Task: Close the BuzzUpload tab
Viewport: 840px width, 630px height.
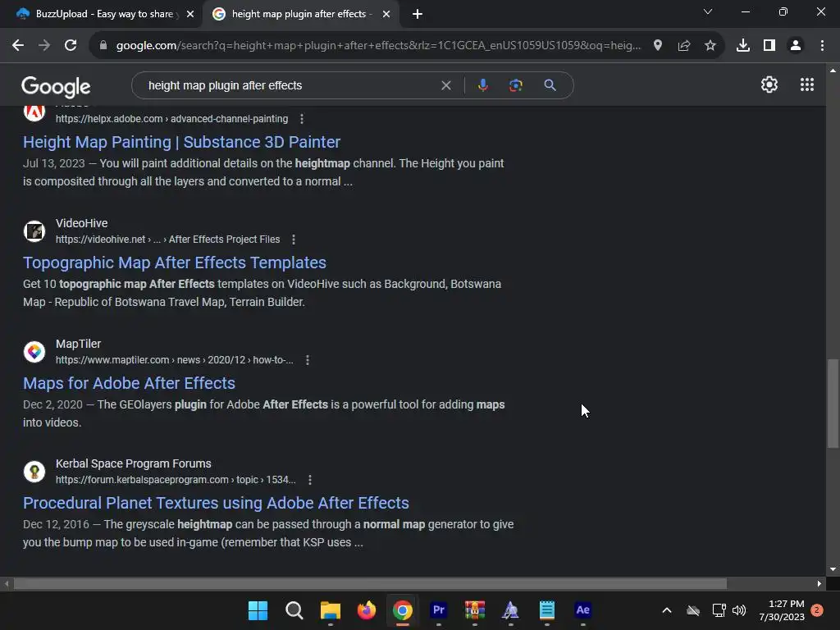Action: pyautogui.click(x=190, y=14)
